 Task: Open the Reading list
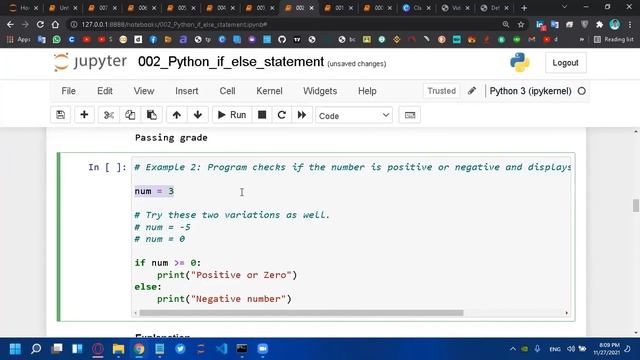(x=613, y=40)
